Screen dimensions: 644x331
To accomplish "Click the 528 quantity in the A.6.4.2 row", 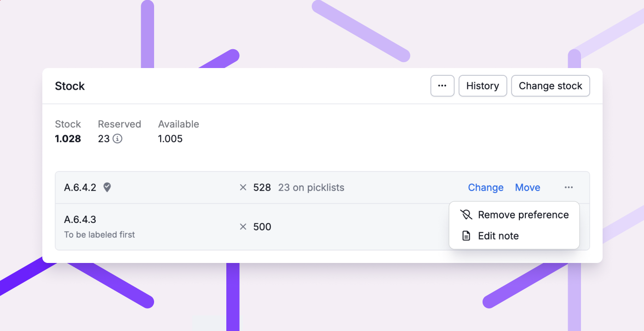I will [x=262, y=188].
